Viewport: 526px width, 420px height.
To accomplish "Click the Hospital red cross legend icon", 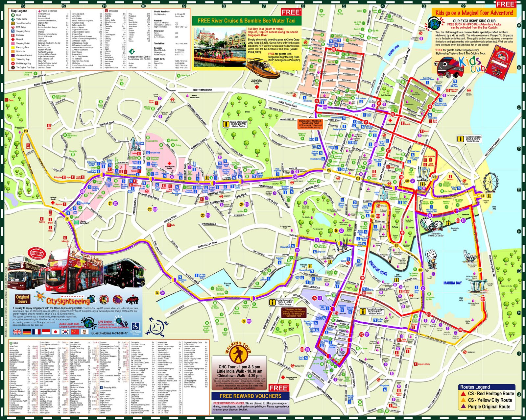I will click(13, 39).
